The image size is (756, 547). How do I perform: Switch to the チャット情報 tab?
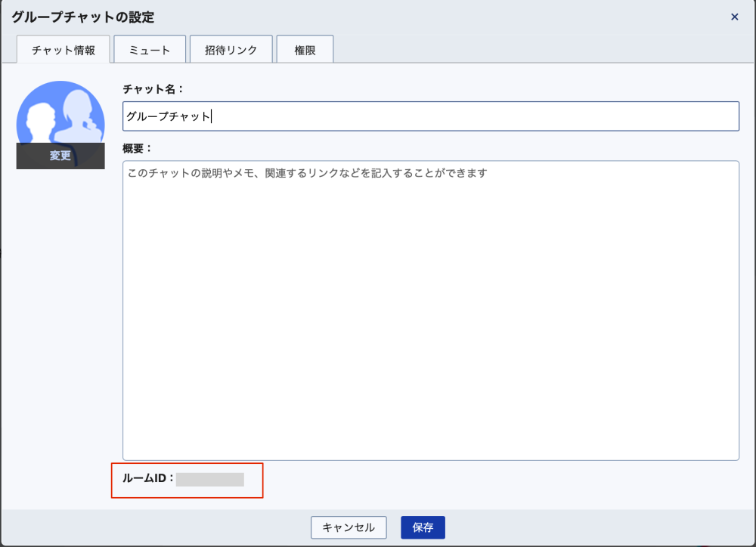pos(64,50)
